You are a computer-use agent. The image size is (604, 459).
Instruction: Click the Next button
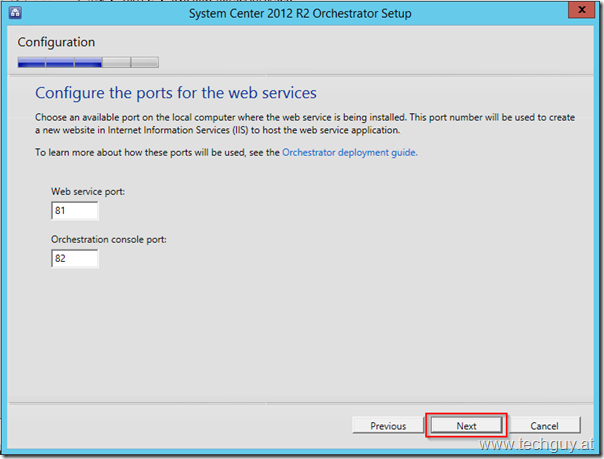[466, 425]
